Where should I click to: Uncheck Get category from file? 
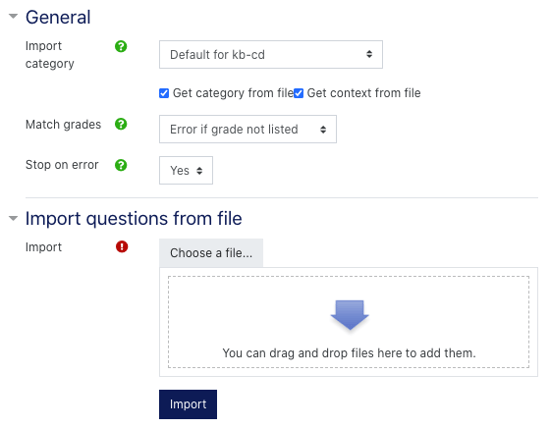[x=164, y=93]
